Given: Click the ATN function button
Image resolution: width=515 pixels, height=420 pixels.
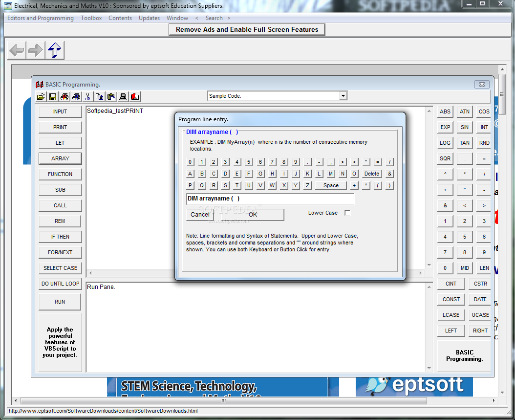Looking at the screenshot, I should [x=464, y=112].
